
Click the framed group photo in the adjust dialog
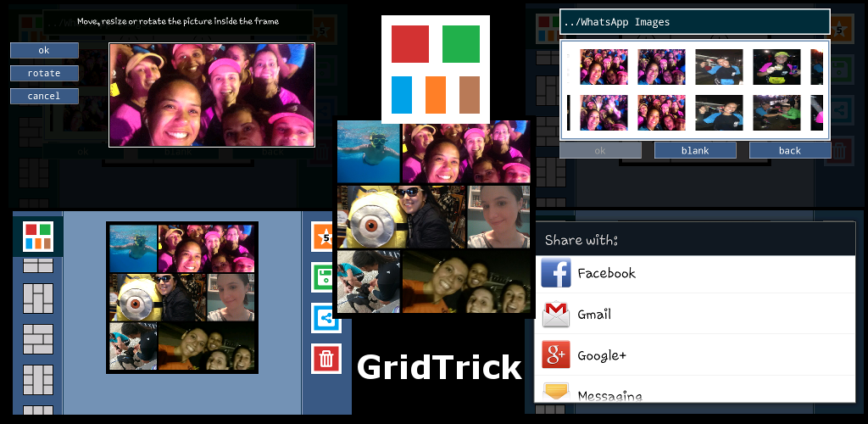212,95
